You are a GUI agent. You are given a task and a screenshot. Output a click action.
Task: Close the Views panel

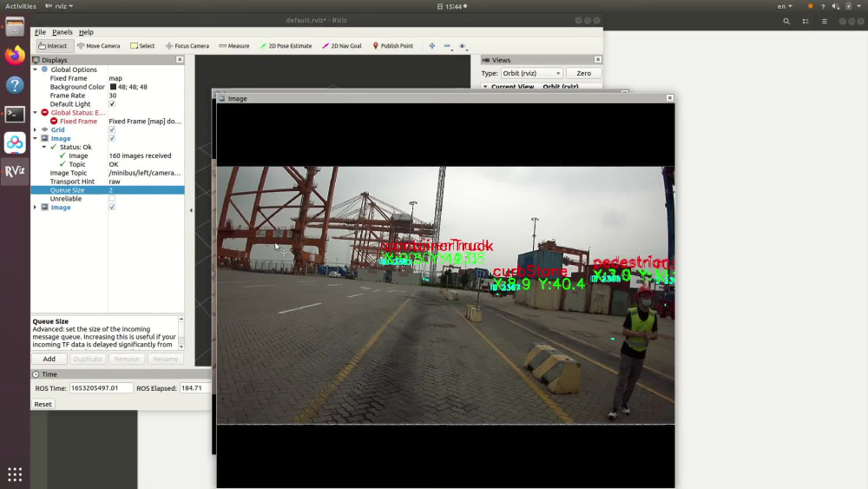pyautogui.click(x=598, y=59)
